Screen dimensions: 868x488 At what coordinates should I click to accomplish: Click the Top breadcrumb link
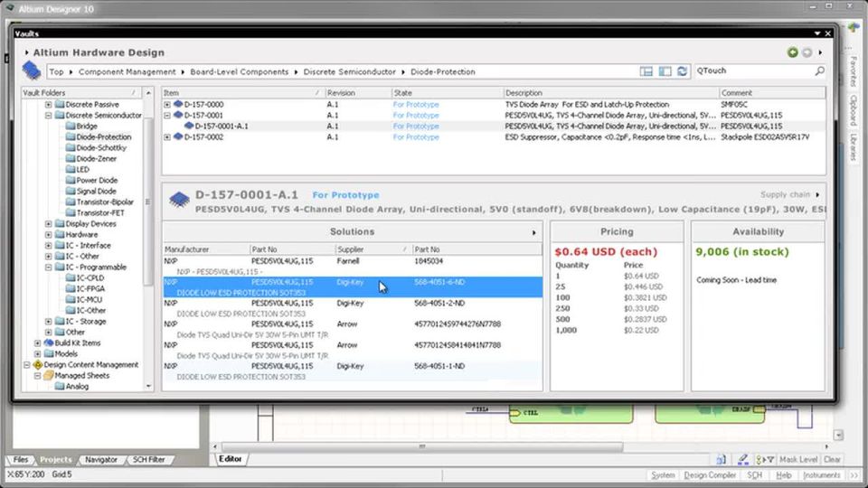[56, 71]
